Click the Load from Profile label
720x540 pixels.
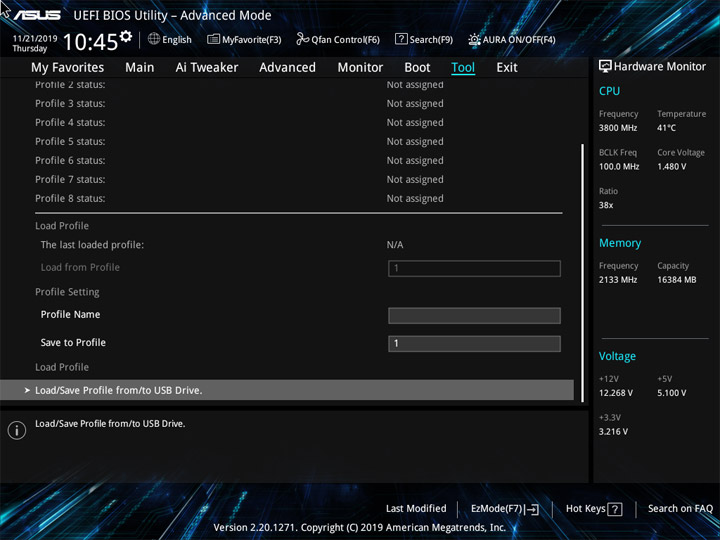pos(80,267)
